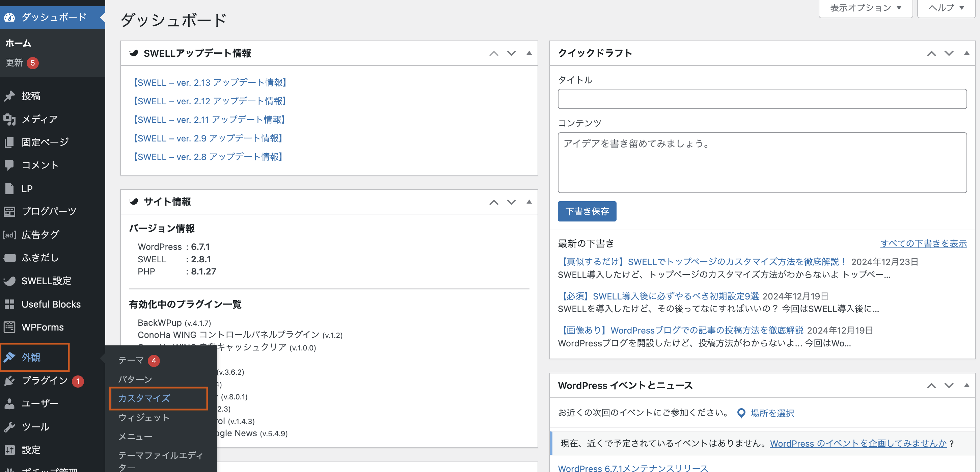Open draft about SWELLトップページのカスタマイズ方法
The image size is (980, 472).
[703, 262]
